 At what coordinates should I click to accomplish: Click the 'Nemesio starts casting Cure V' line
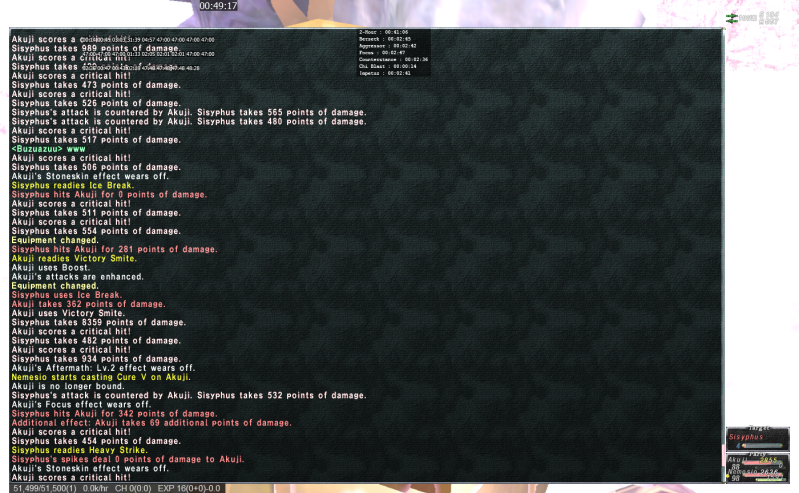tap(101, 377)
